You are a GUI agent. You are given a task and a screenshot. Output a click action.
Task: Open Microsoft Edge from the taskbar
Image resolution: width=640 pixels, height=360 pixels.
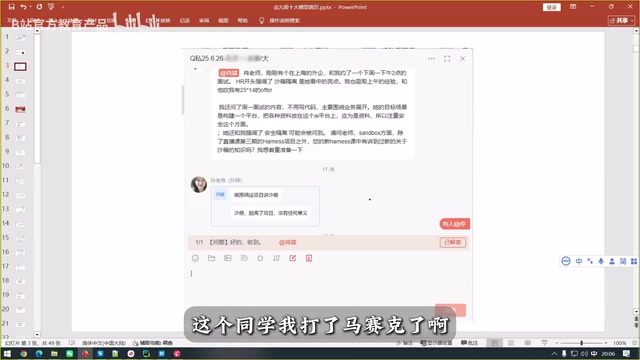(39, 354)
